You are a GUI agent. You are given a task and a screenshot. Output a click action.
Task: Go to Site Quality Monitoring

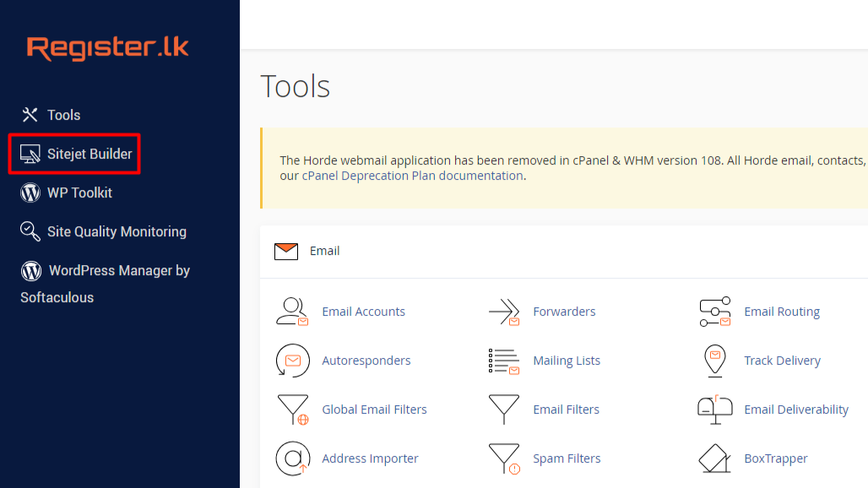117,231
